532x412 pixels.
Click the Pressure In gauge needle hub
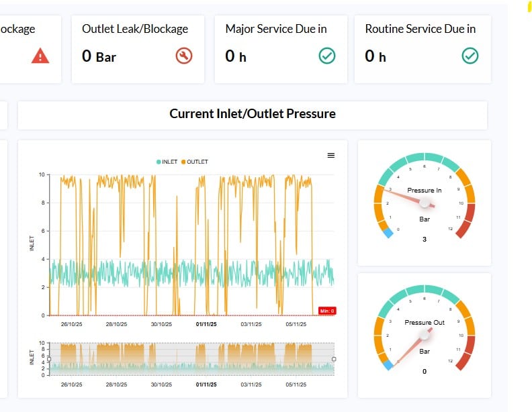tap(425, 202)
